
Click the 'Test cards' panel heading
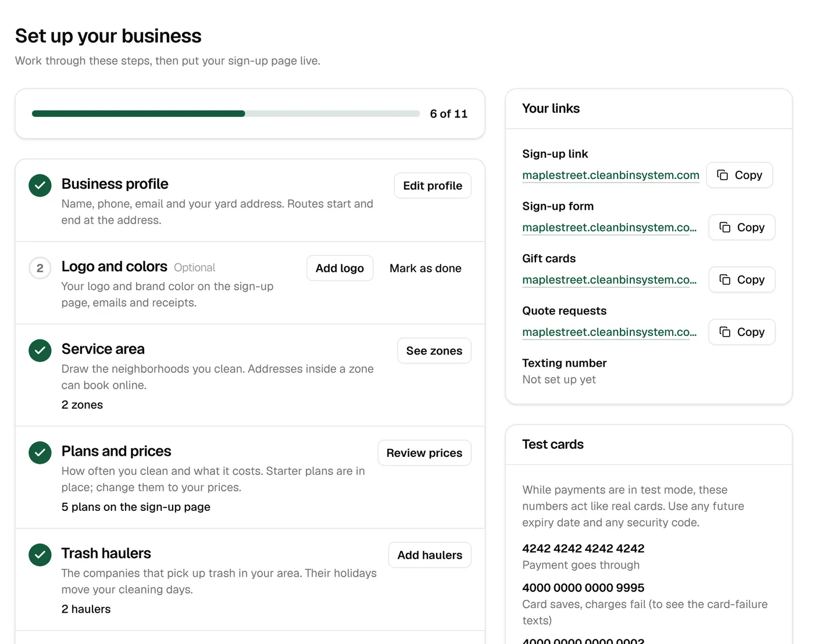553,445
